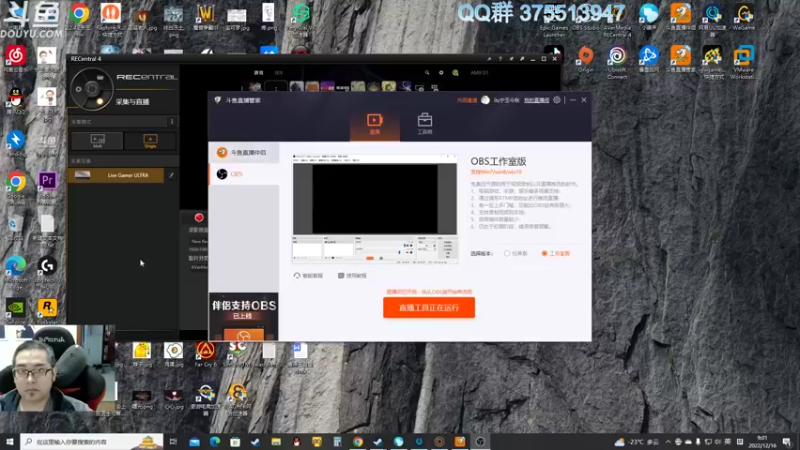Open Rockstar Games Launcher desktop icon
Image resolution: width=800 pixels, height=450 pixels.
pos(47,310)
